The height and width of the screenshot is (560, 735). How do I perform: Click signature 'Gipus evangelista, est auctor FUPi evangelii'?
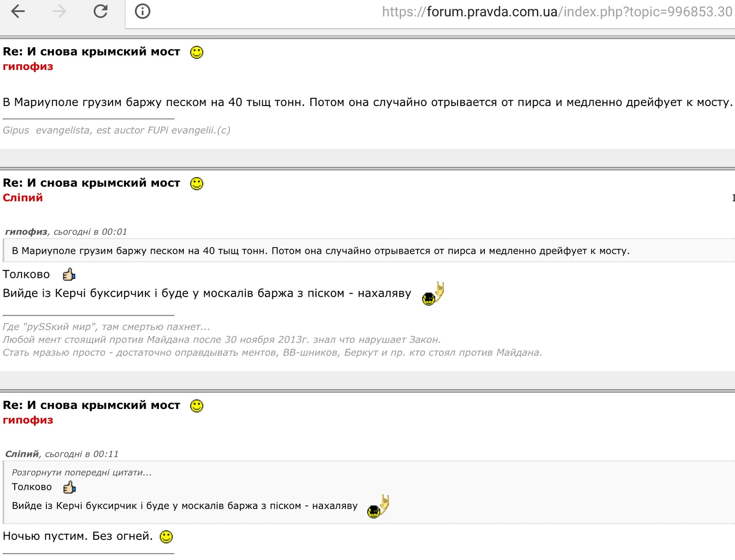[117, 130]
